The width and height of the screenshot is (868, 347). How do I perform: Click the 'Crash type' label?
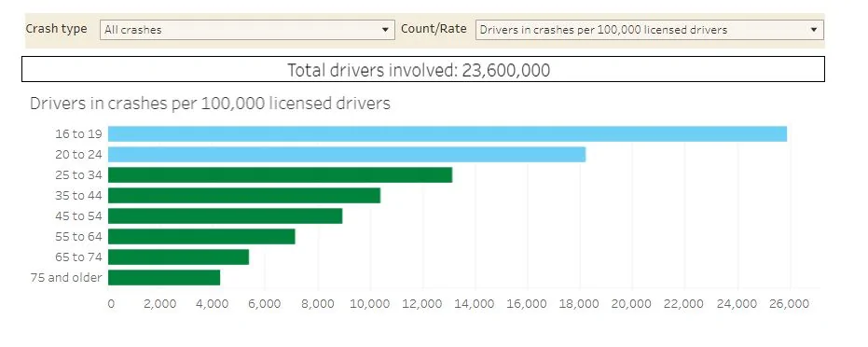57,29
